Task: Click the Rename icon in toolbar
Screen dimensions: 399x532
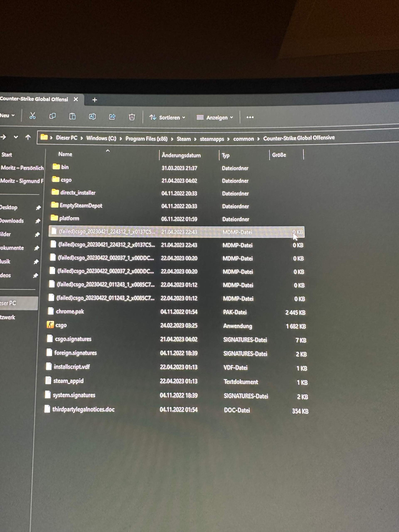Action: point(92,117)
